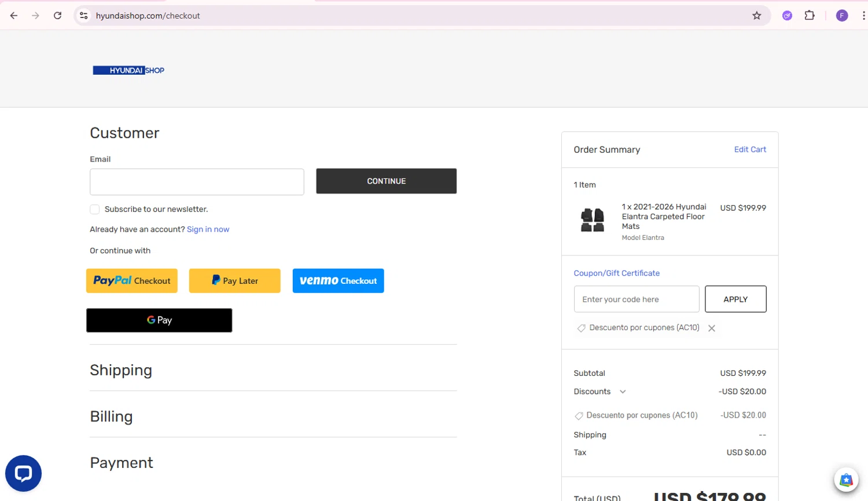Click the 'Model Elantra' text
The height and width of the screenshot is (501, 868).
pyautogui.click(x=643, y=237)
